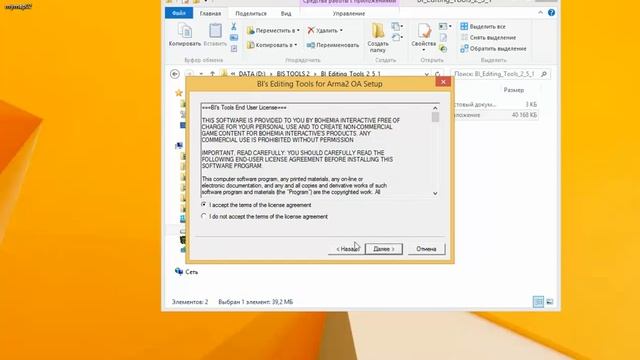Open the Move to (Переместить в) menu
Screen dimensions: 640x360
273,31
